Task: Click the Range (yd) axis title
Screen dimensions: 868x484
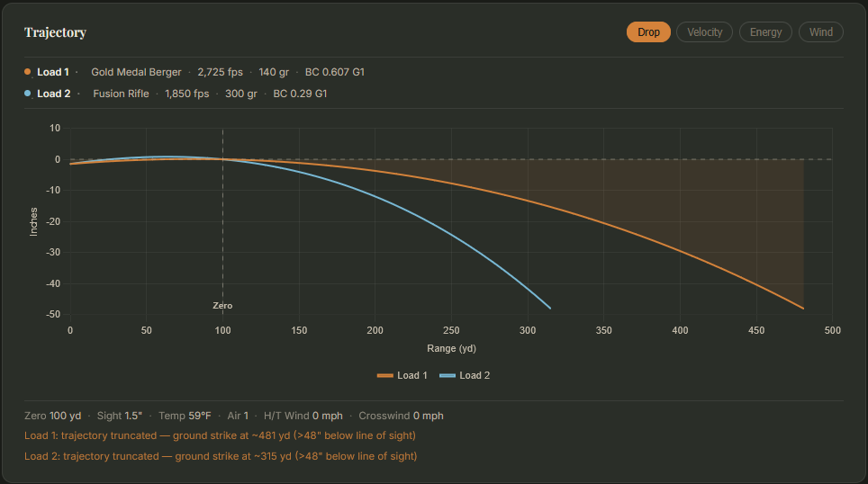Action: pos(451,348)
